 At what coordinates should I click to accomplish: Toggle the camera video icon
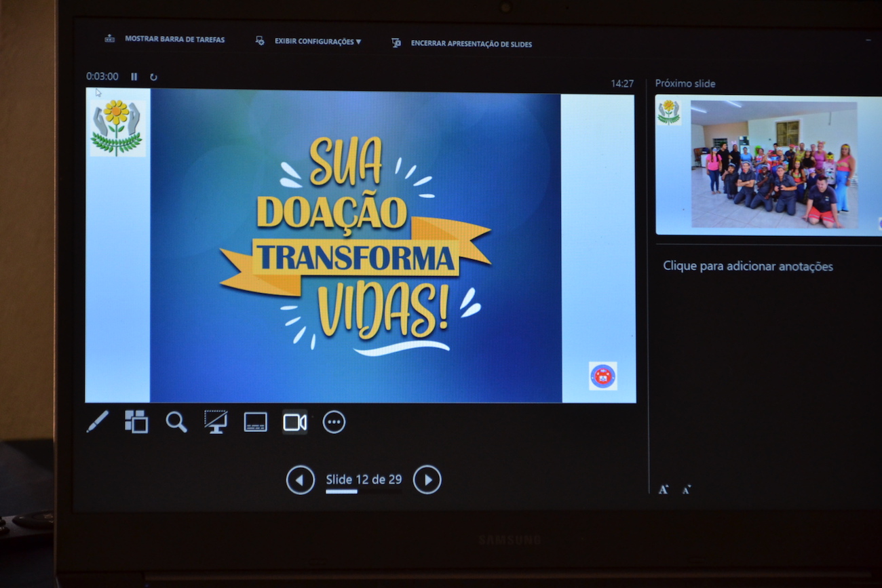coord(294,422)
